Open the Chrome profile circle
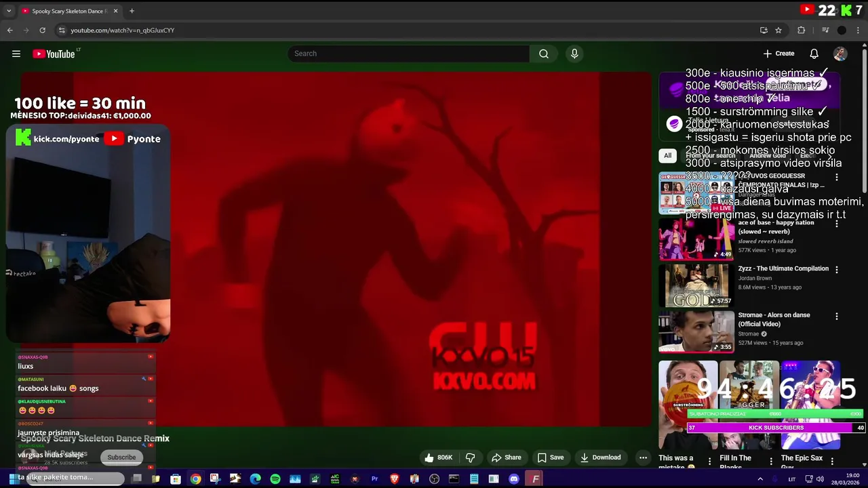This screenshot has height=488, width=868. [842, 30]
